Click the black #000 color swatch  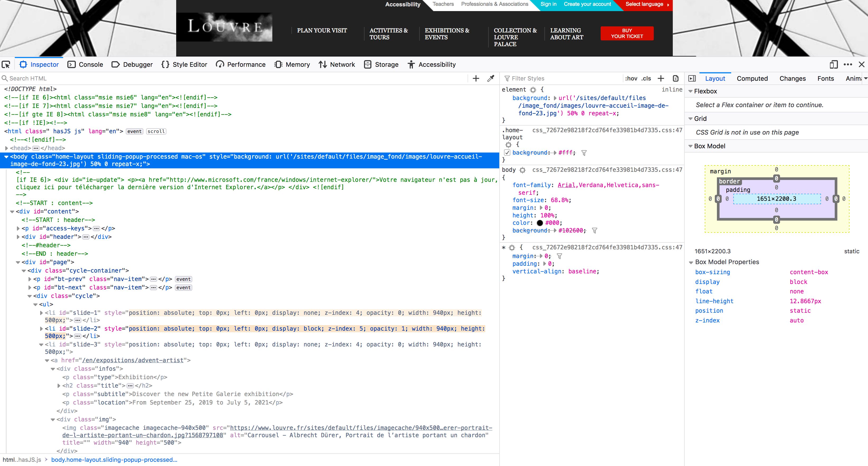click(540, 223)
